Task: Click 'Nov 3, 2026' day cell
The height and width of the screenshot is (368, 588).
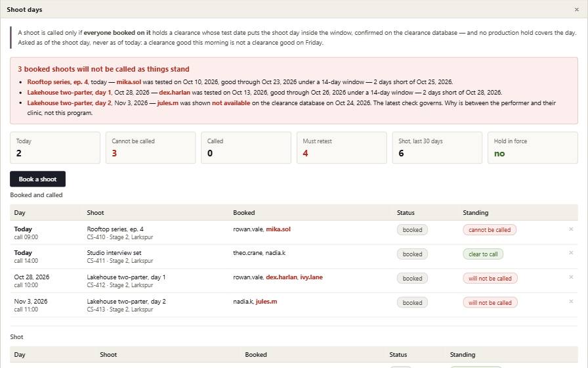Action: pyautogui.click(x=31, y=301)
